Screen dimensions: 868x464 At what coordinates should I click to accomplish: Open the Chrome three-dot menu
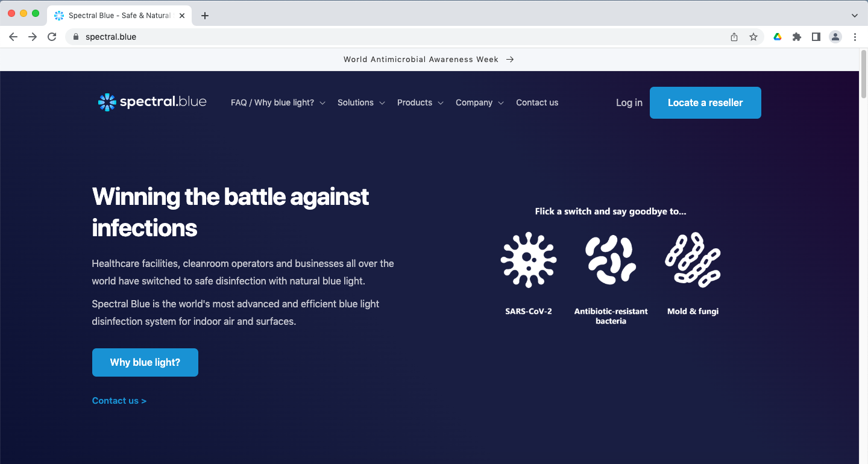point(855,37)
